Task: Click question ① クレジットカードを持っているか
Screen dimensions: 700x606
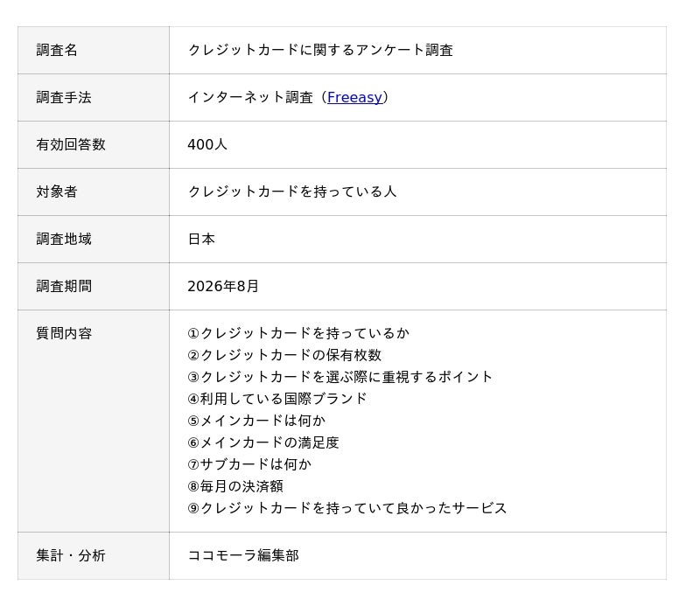Action: pyautogui.click(x=298, y=333)
